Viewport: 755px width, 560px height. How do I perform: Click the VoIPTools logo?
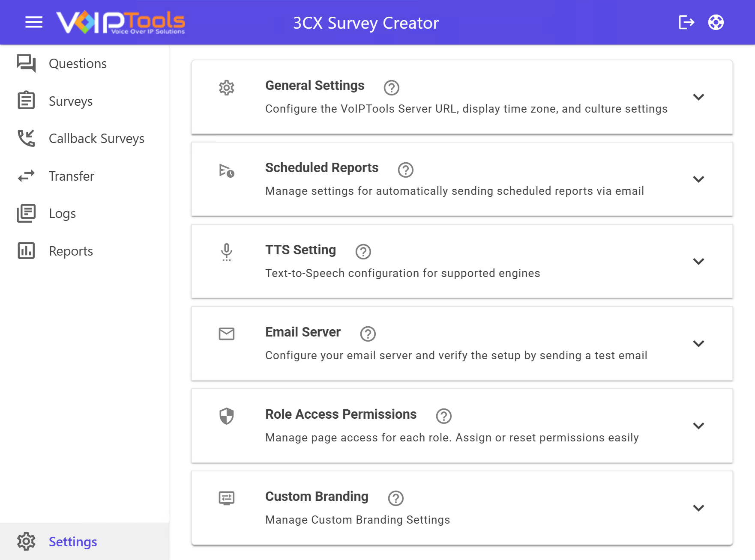pos(120,22)
